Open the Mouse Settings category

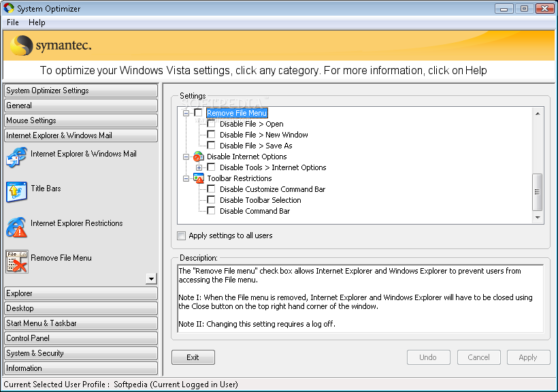coord(81,120)
